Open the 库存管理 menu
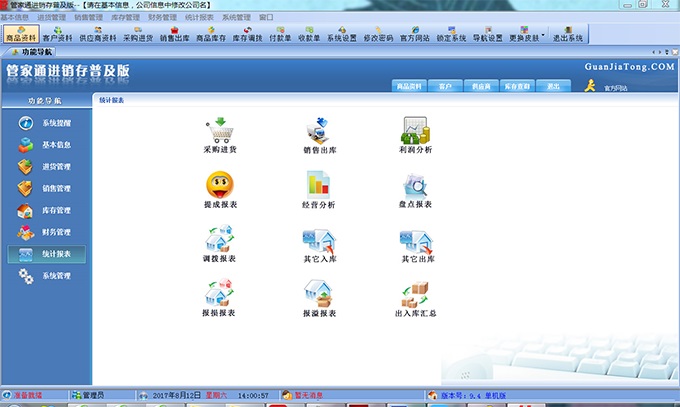Viewport: 680px width, 407px height. (125, 17)
